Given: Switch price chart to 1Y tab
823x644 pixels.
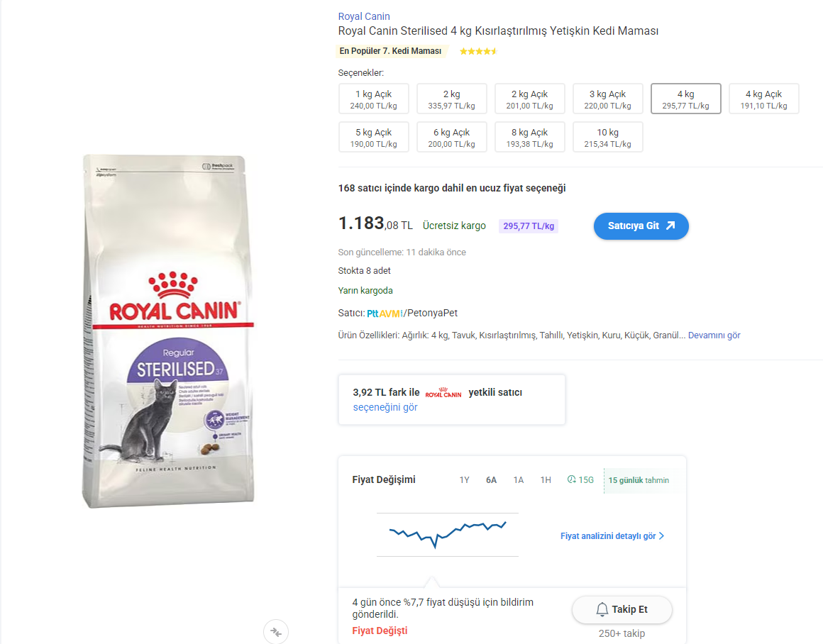Looking at the screenshot, I should tap(465, 480).
